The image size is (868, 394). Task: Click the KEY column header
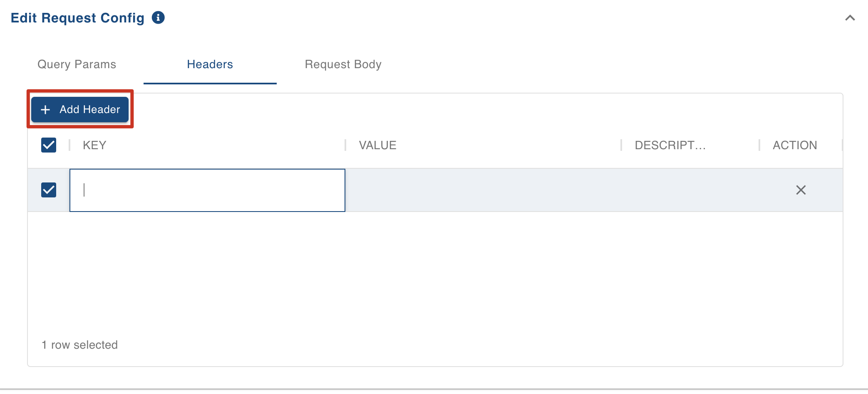(x=94, y=145)
